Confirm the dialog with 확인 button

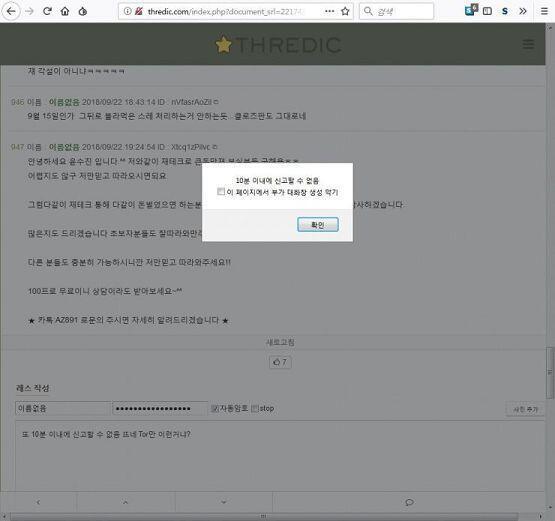click(318, 225)
